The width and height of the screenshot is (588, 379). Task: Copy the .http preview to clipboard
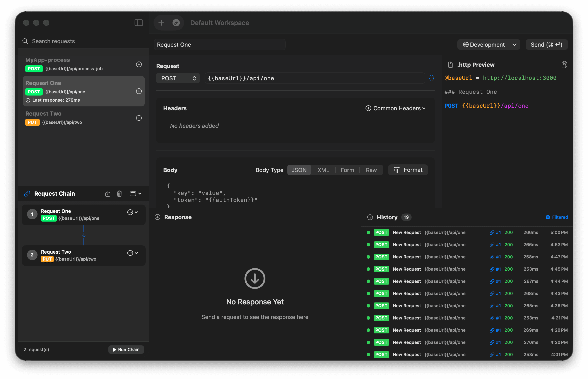pyautogui.click(x=564, y=65)
